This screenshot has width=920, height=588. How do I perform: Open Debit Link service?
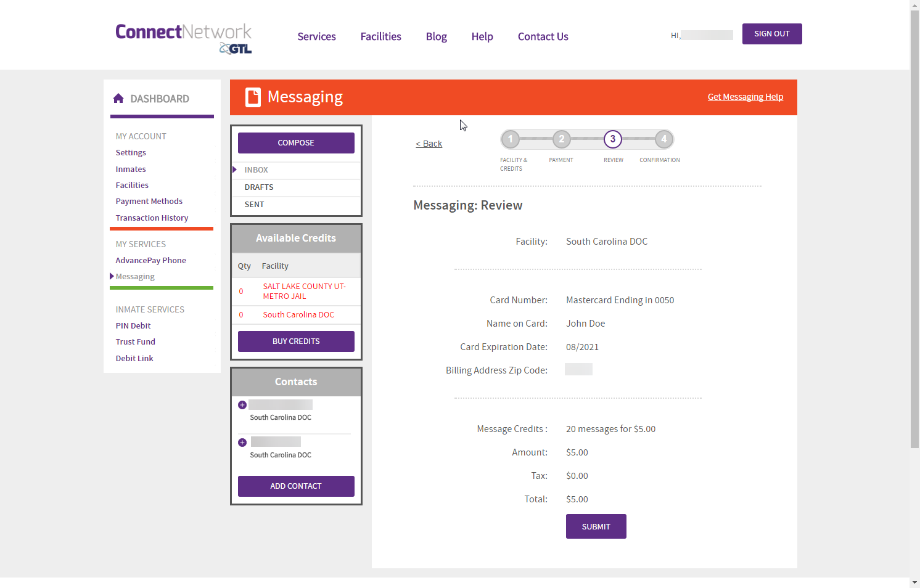[134, 359]
